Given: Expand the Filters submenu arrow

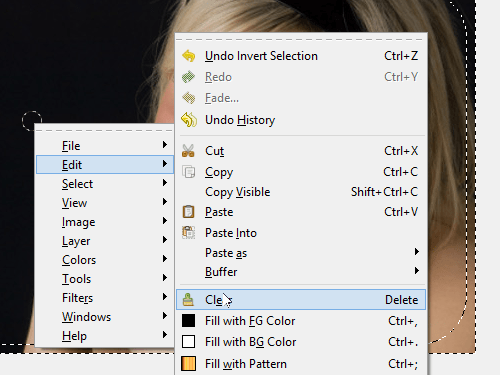Looking at the screenshot, I should (165, 296).
